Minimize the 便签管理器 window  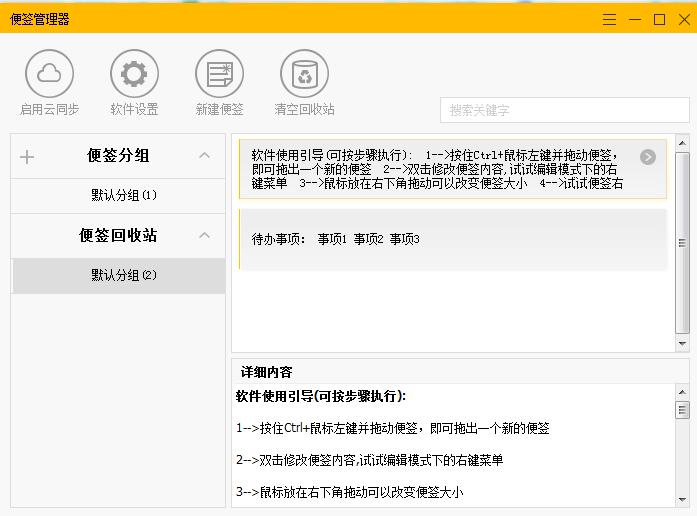pos(635,20)
